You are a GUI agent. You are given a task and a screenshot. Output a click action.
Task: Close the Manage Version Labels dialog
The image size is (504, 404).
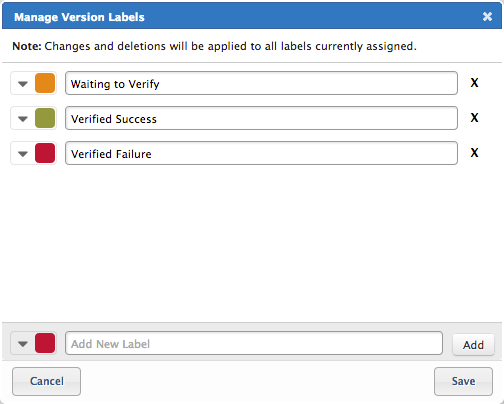(x=487, y=16)
